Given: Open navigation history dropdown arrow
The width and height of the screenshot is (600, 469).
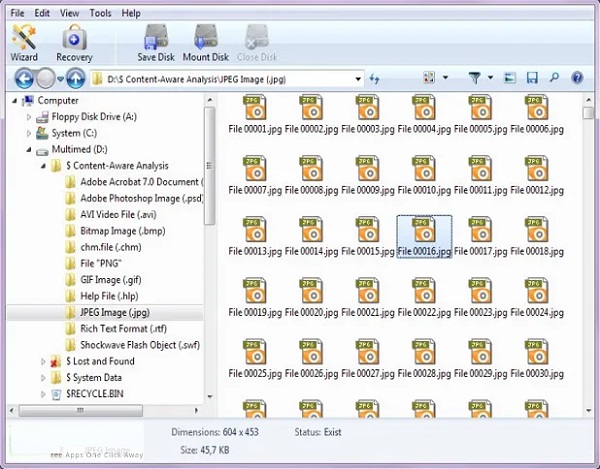Looking at the screenshot, I should (60, 79).
